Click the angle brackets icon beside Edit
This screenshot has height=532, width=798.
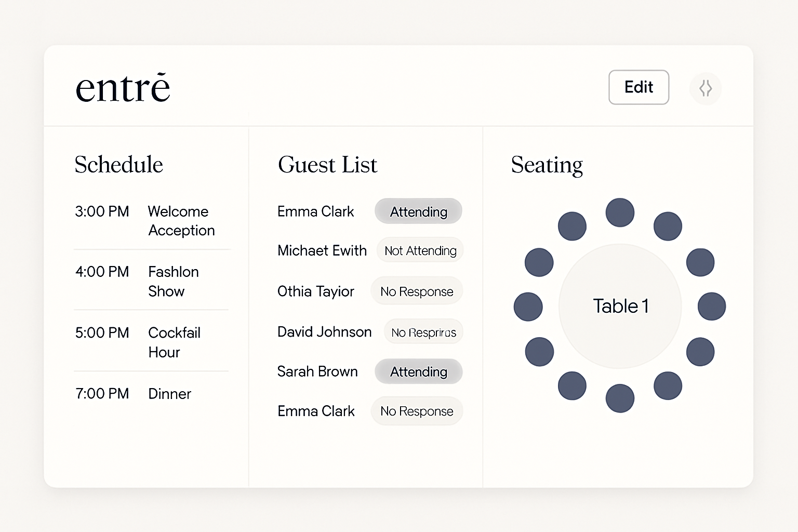click(705, 88)
